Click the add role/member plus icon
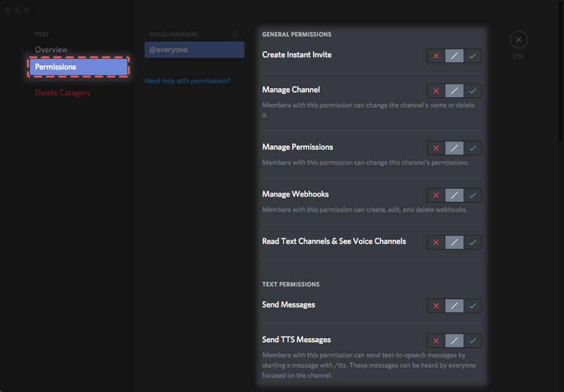Screen dimensions: 564x392 coord(235,35)
